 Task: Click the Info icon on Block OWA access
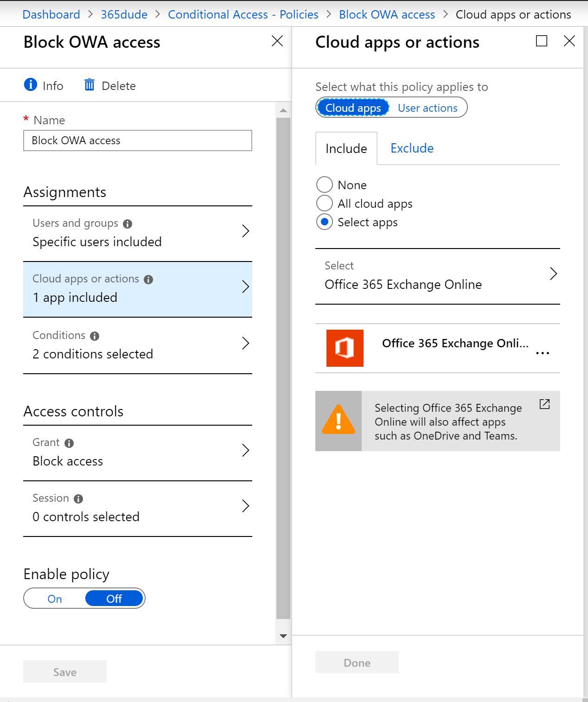coord(30,85)
